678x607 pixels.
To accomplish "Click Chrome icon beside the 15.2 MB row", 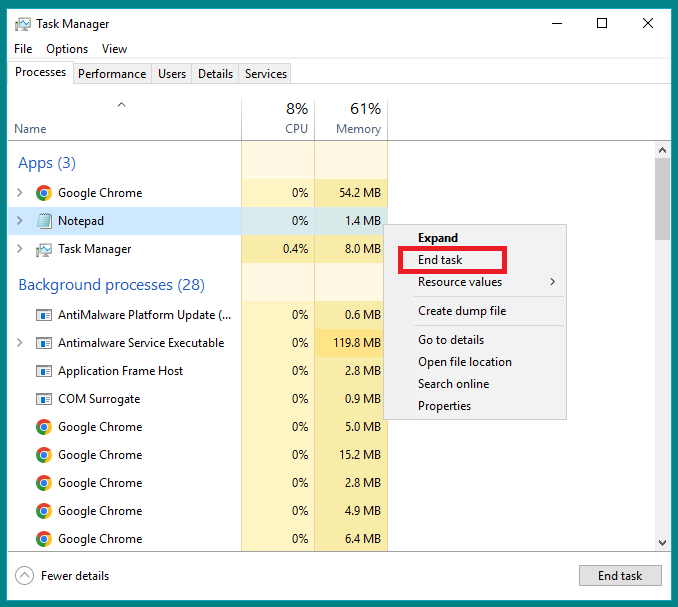I will [x=44, y=455].
